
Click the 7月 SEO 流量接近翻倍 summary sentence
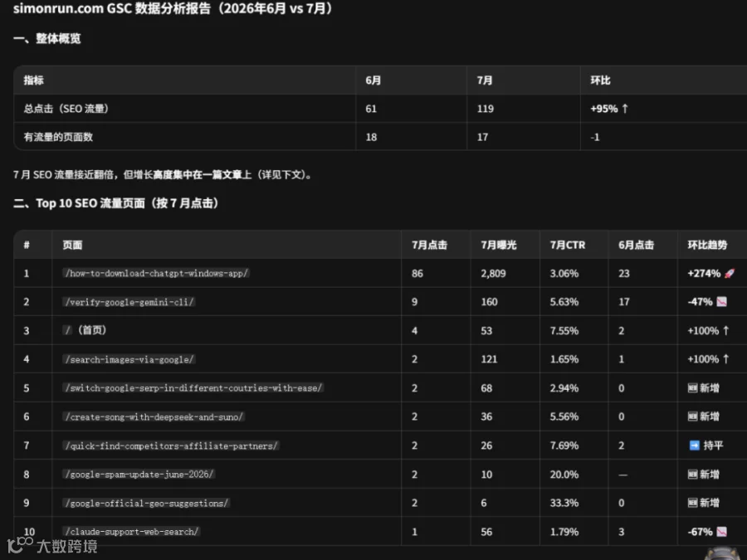pyautogui.click(x=164, y=175)
